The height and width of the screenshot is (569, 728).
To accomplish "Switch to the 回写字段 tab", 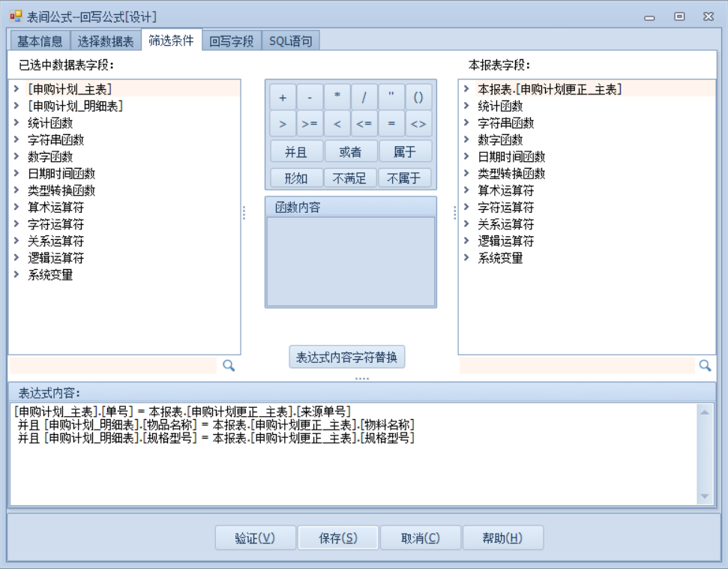I will coord(232,41).
